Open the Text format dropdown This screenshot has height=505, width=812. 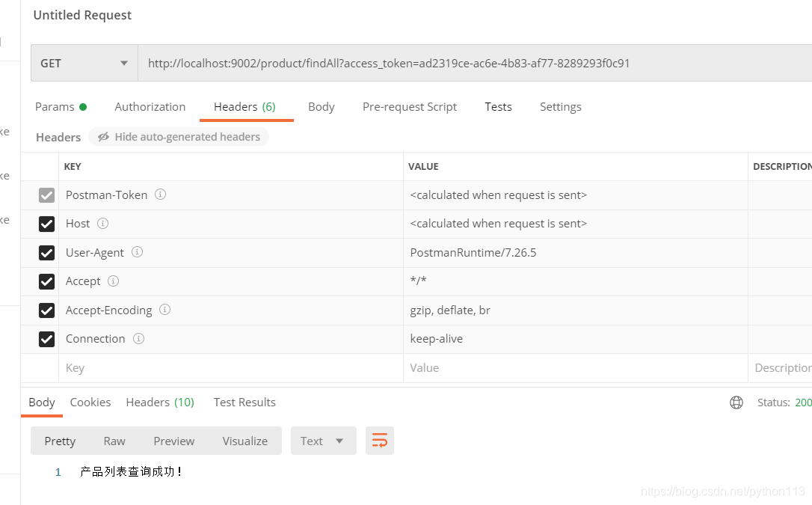pos(324,441)
